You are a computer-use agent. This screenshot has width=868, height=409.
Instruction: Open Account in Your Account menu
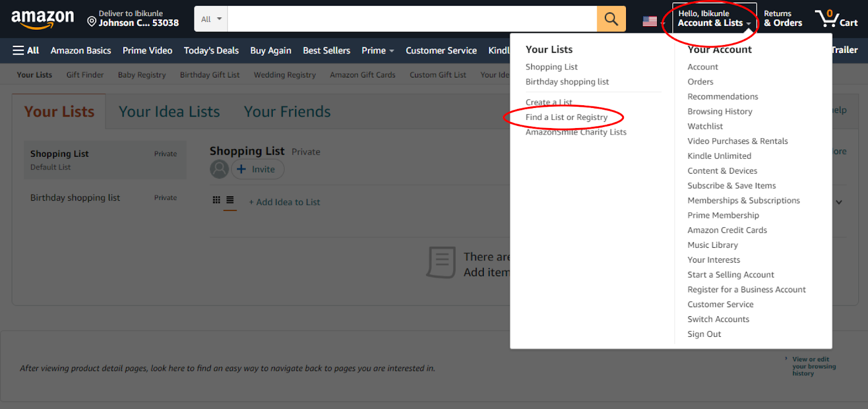pos(703,67)
